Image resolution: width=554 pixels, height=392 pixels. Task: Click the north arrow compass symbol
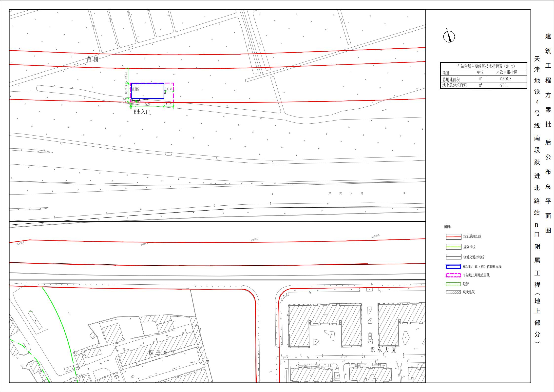pos(449,37)
